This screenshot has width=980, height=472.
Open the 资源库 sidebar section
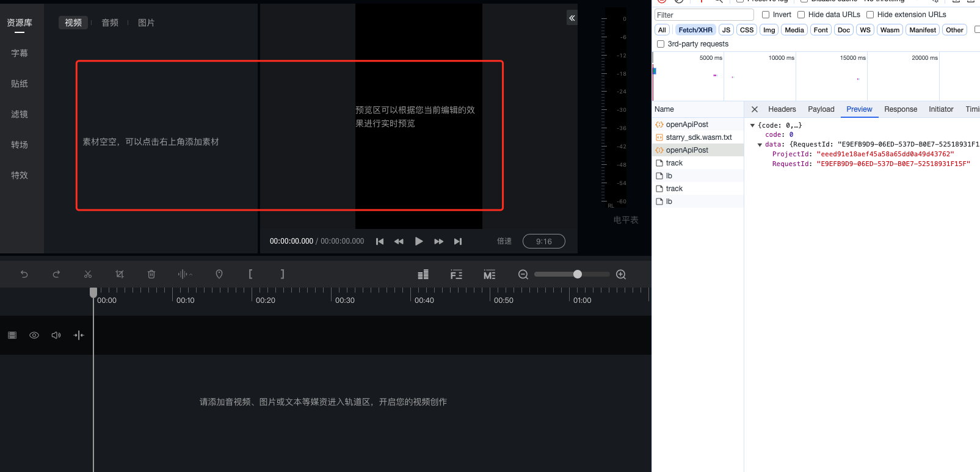point(20,23)
